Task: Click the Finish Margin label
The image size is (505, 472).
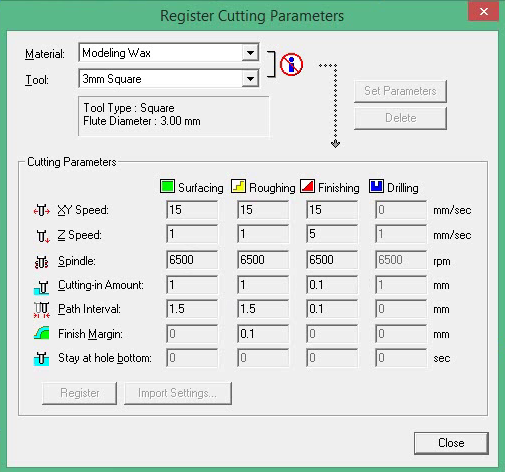Action: (x=90, y=334)
